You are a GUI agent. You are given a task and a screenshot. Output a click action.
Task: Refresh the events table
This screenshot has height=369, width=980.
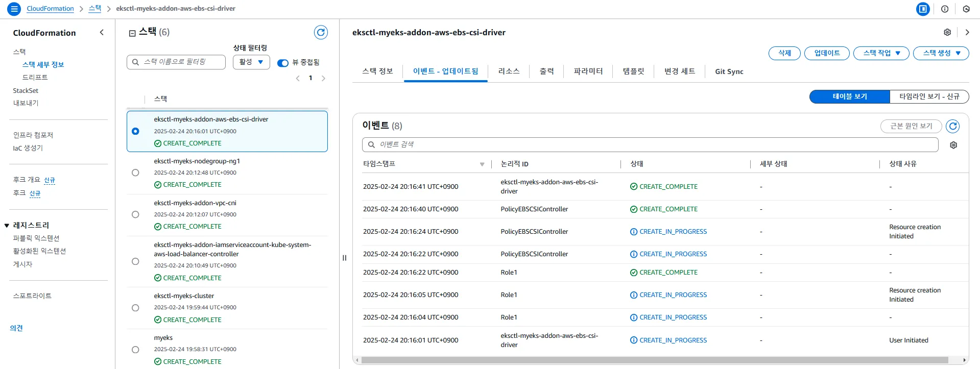click(x=952, y=126)
